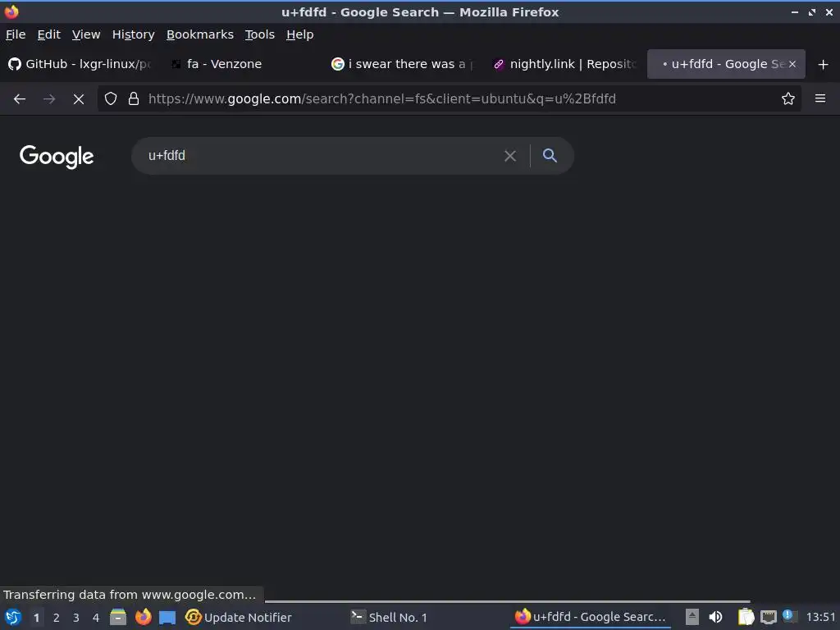Screen dimensions: 840x630
Task: Go to Google home via the logo
Action: pyautogui.click(x=57, y=157)
